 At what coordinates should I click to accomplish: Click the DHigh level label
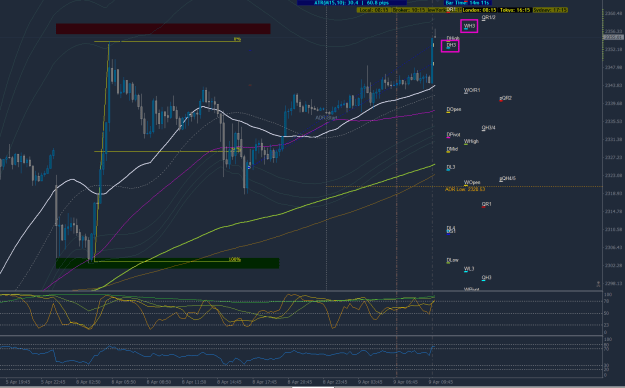(453, 39)
